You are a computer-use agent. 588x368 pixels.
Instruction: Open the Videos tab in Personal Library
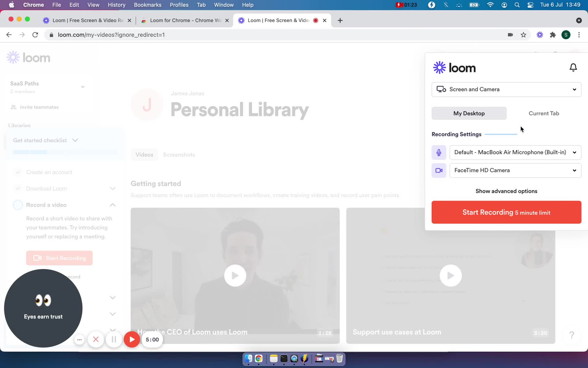tap(144, 154)
